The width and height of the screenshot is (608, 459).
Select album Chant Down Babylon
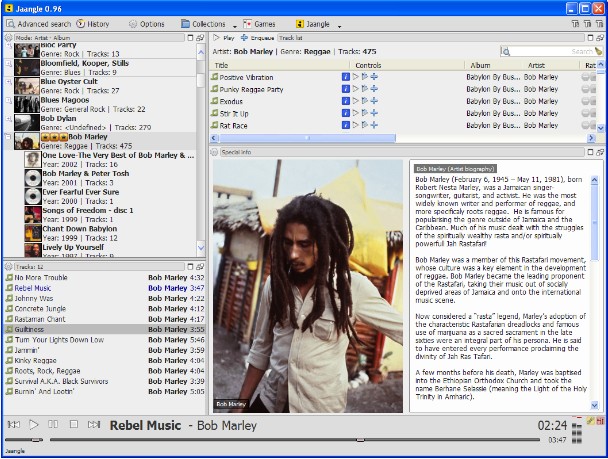[110, 233]
